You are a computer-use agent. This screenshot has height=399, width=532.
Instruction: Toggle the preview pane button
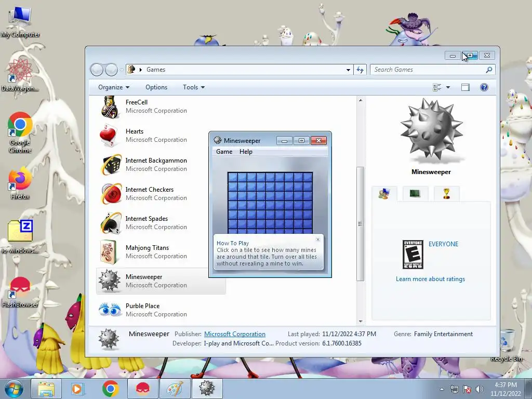(465, 87)
